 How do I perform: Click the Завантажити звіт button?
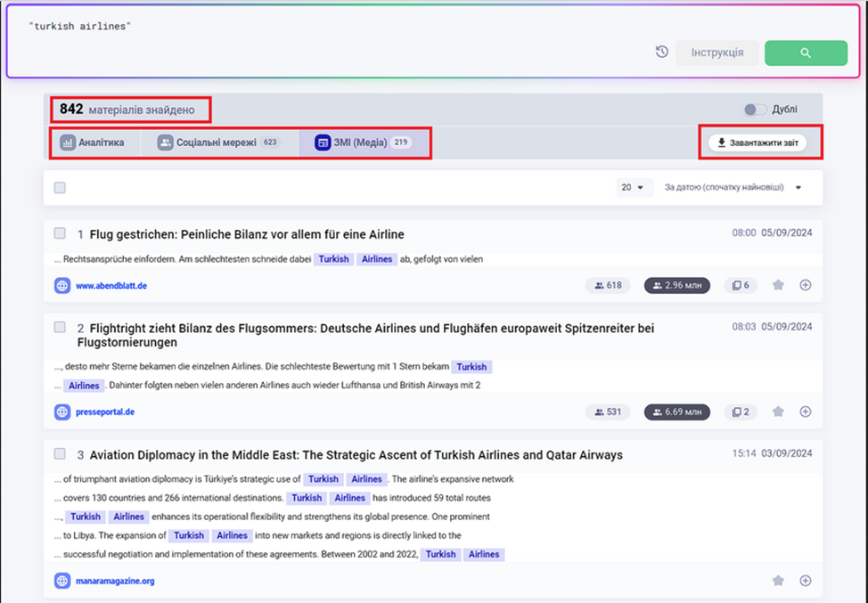[757, 143]
